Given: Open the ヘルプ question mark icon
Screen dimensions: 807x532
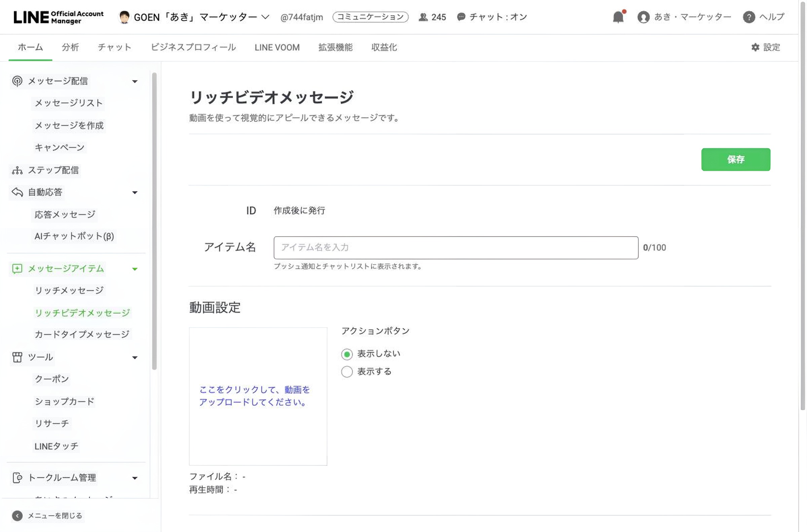Looking at the screenshot, I should pyautogui.click(x=748, y=17).
